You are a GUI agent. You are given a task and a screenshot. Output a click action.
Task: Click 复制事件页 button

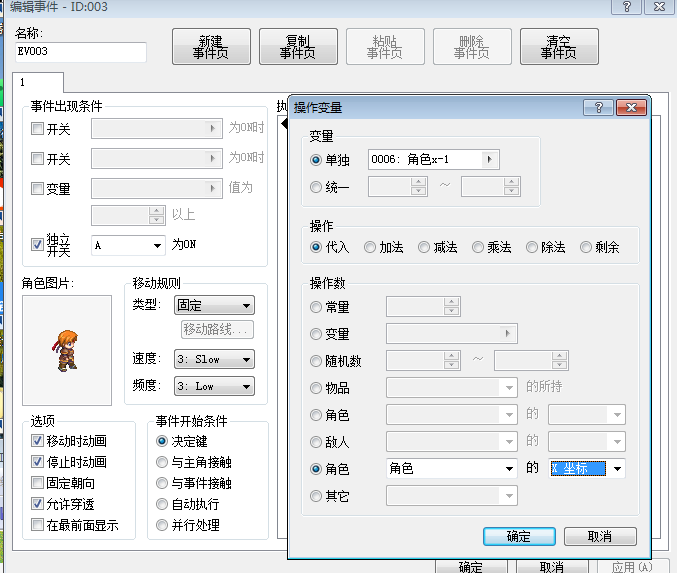coord(298,47)
